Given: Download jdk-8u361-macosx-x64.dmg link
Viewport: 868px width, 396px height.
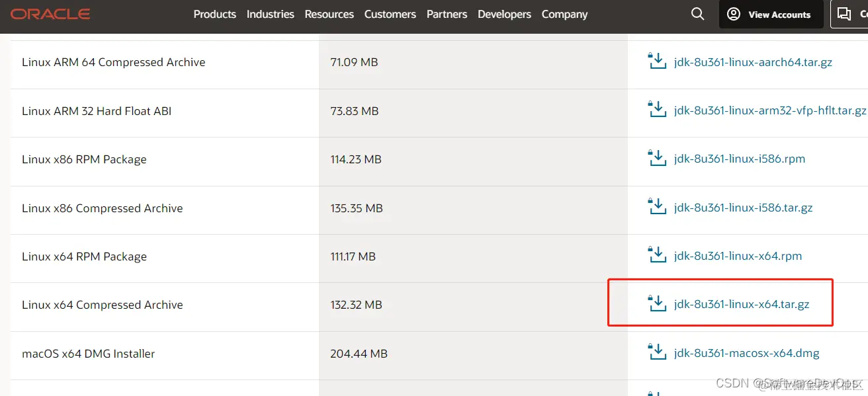Looking at the screenshot, I should (x=746, y=353).
